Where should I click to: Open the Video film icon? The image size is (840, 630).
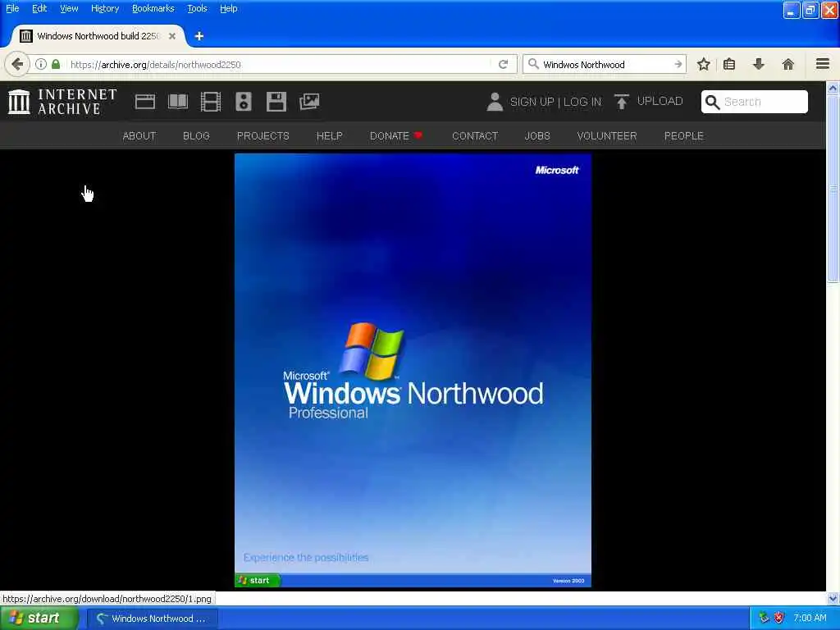pyautogui.click(x=211, y=102)
